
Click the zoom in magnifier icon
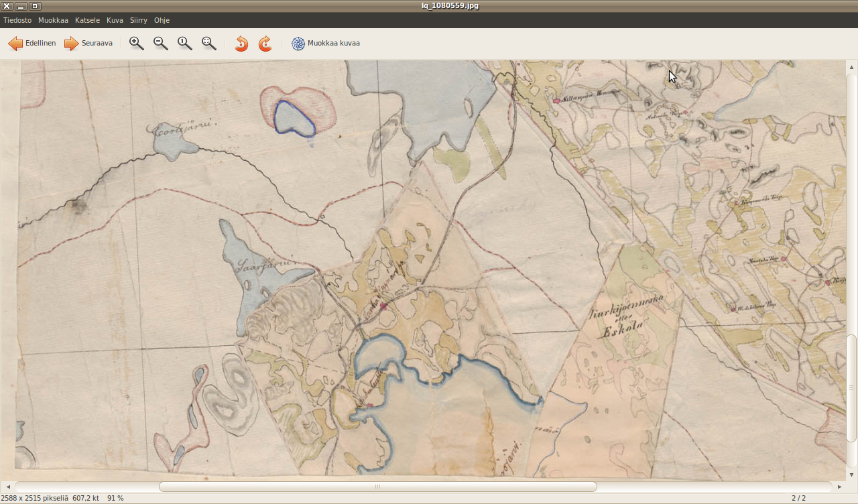pos(137,44)
